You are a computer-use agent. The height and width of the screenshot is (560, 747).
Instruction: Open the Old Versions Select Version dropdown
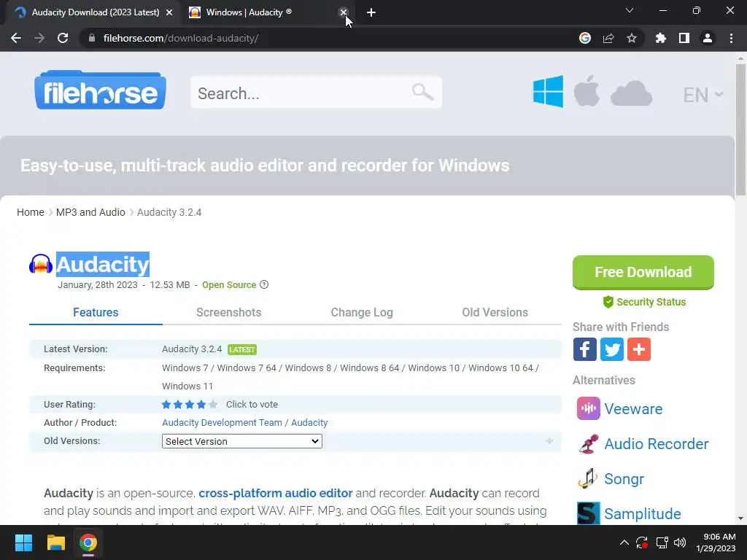coord(242,441)
